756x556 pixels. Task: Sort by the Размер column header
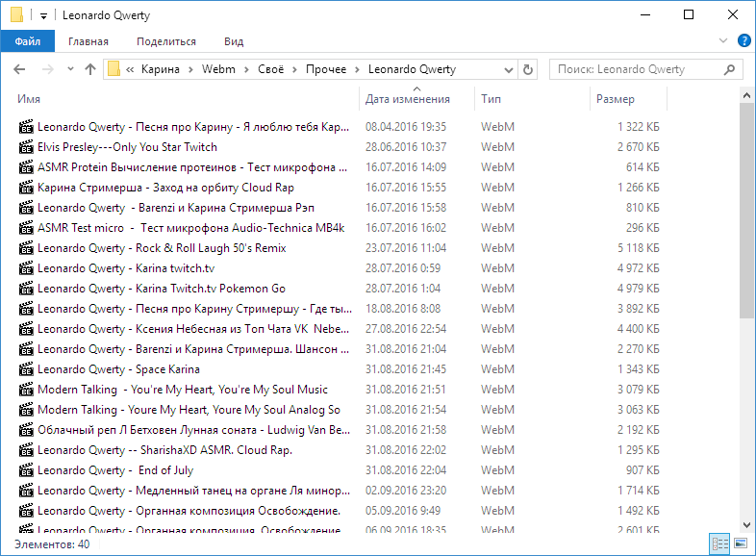coord(616,99)
